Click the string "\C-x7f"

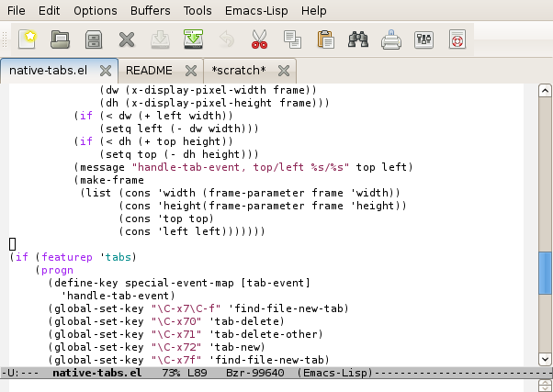coord(176,360)
